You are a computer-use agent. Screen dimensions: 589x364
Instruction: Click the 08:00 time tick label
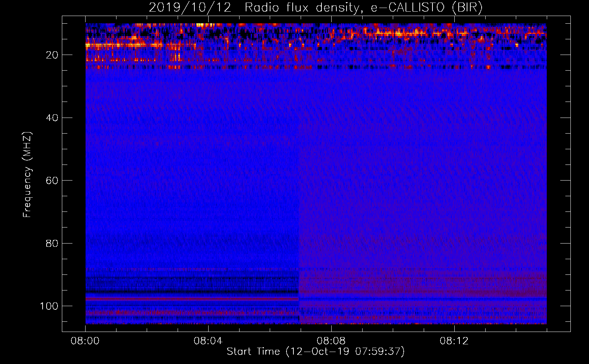pos(85,341)
